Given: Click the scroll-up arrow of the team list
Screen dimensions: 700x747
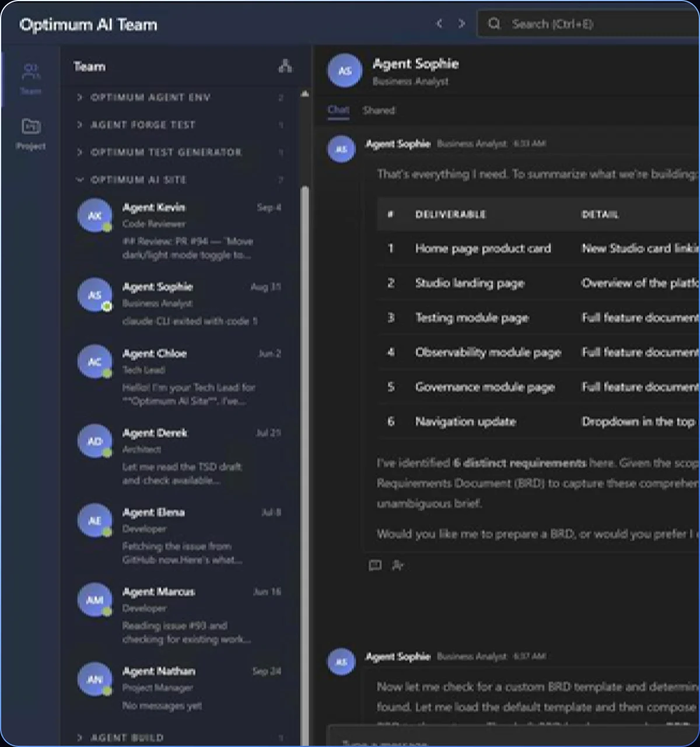Looking at the screenshot, I should [x=304, y=93].
